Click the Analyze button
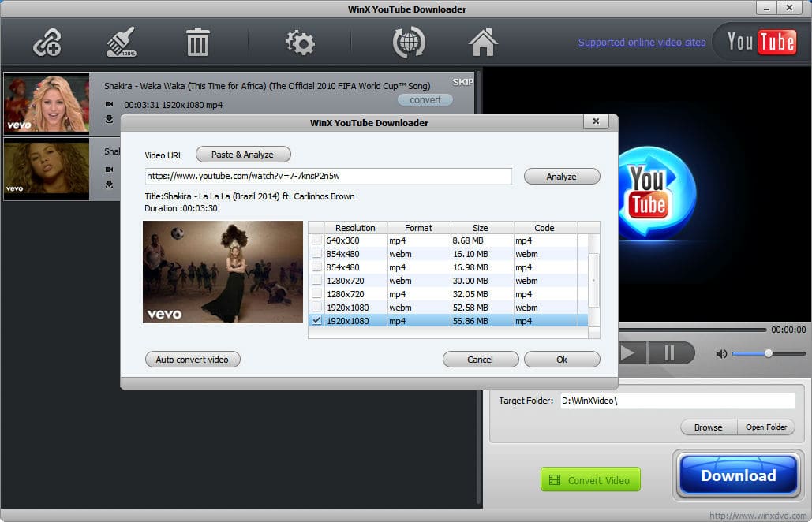 [562, 177]
